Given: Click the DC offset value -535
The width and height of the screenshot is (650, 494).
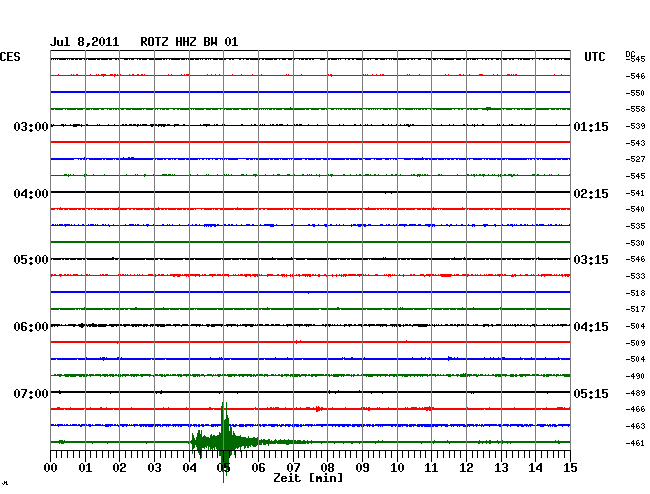Looking at the screenshot, I should (x=635, y=226).
